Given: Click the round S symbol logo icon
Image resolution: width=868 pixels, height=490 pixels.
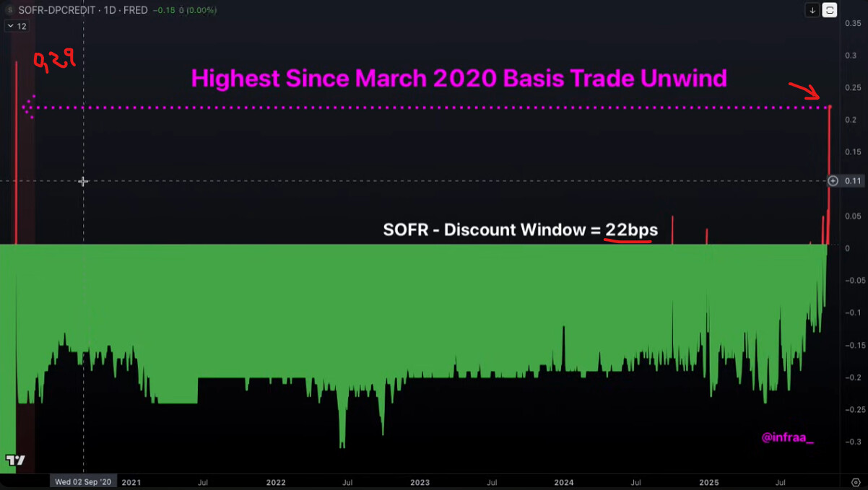Looking at the screenshot, I should click(x=10, y=10).
